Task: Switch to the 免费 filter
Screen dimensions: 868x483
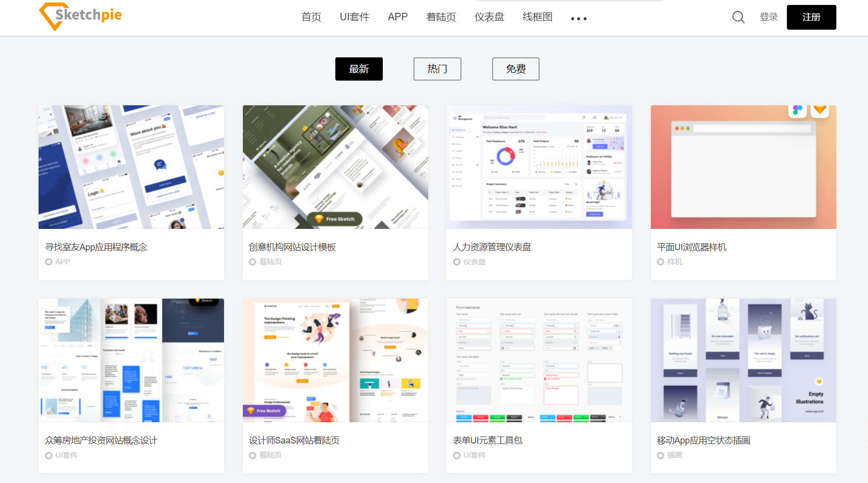Action: point(515,69)
